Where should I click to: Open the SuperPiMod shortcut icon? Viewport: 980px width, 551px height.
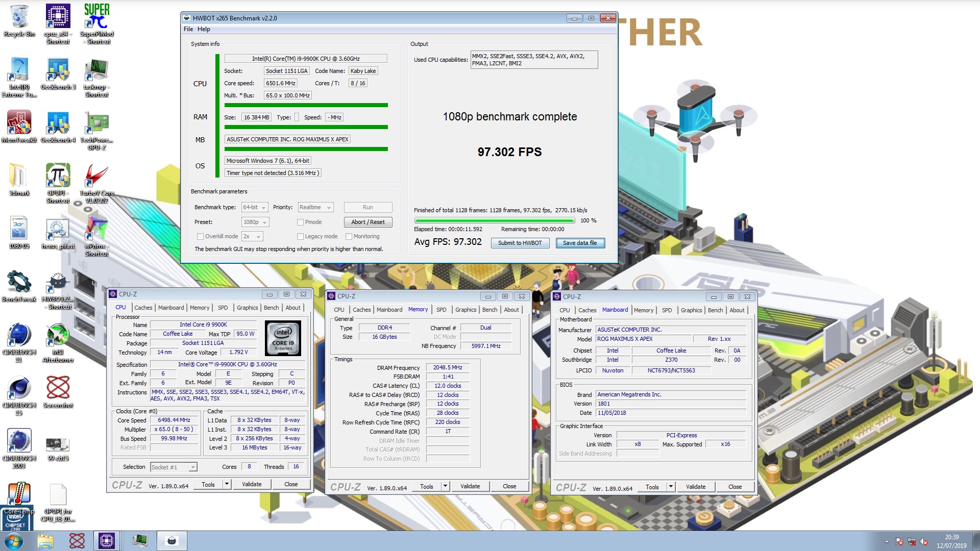(x=96, y=23)
